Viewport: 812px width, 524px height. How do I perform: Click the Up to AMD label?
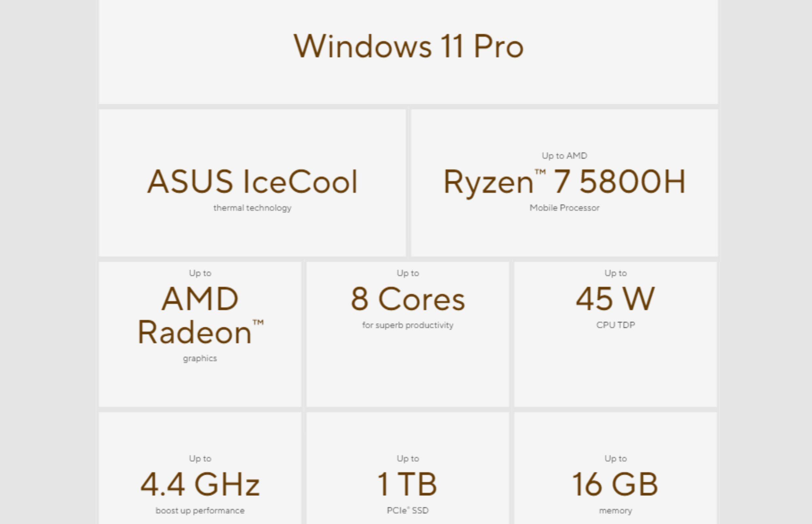tap(564, 156)
